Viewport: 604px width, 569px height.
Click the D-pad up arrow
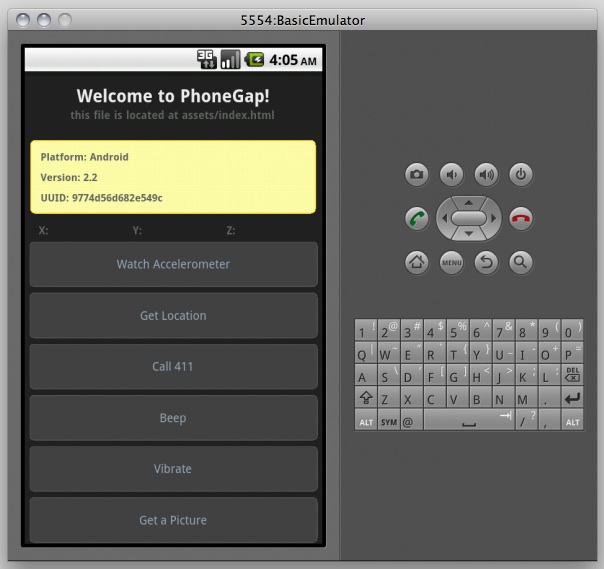469,203
